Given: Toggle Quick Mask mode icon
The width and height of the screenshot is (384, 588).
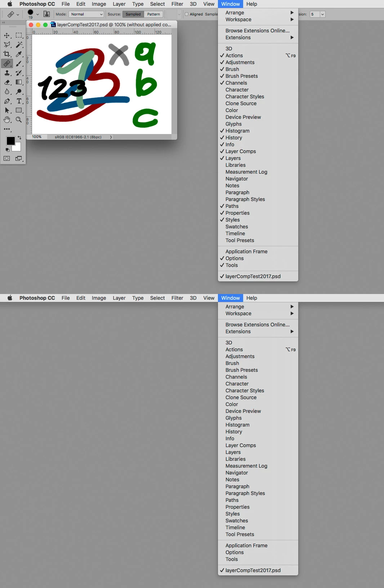Looking at the screenshot, I should (7, 159).
